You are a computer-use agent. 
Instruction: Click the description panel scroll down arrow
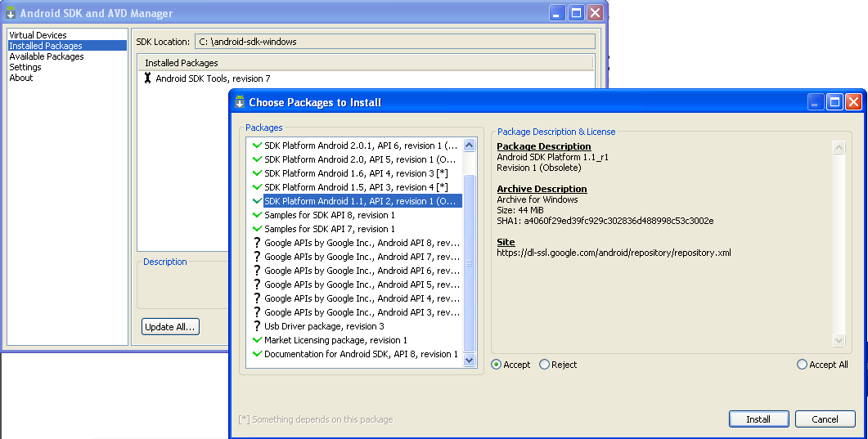[x=839, y=341]
